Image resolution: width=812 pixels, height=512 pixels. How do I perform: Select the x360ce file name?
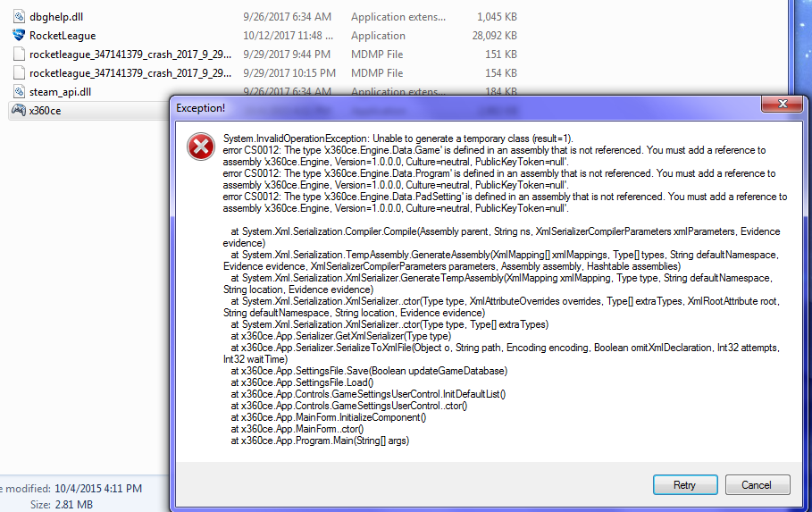(x=45, y=111)
